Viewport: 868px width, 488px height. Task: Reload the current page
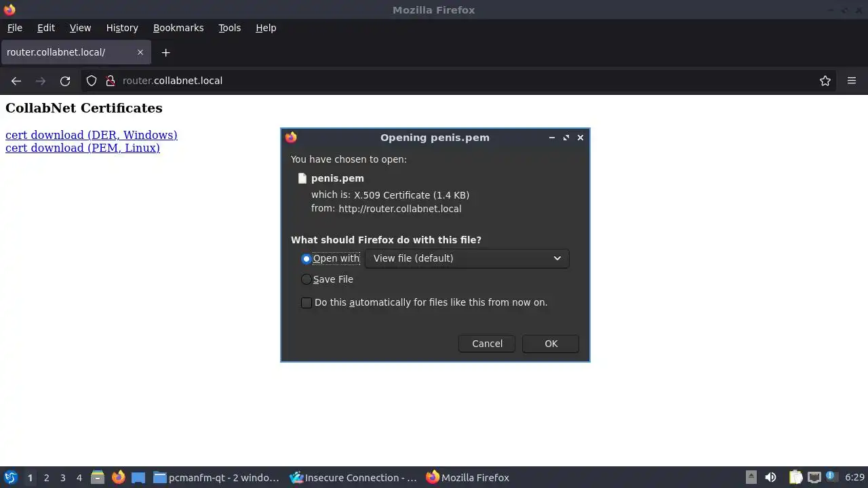[x=65, y=81]
